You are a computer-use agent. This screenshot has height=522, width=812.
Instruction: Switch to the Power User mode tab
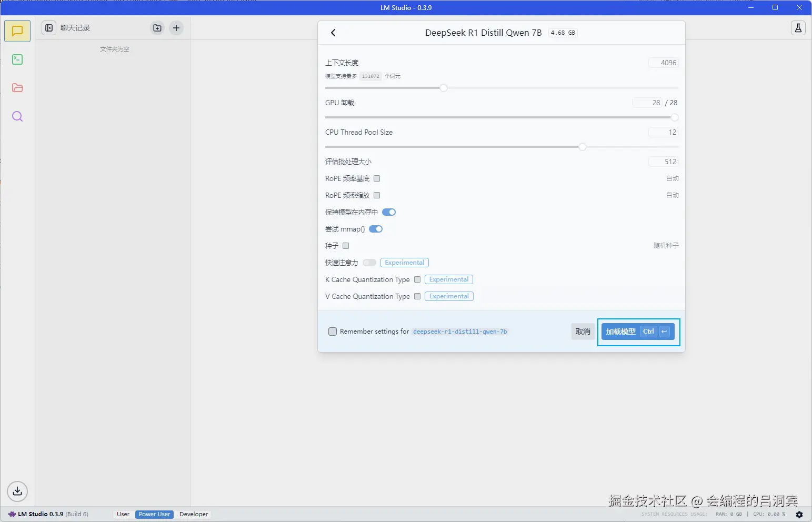[154, 514]
